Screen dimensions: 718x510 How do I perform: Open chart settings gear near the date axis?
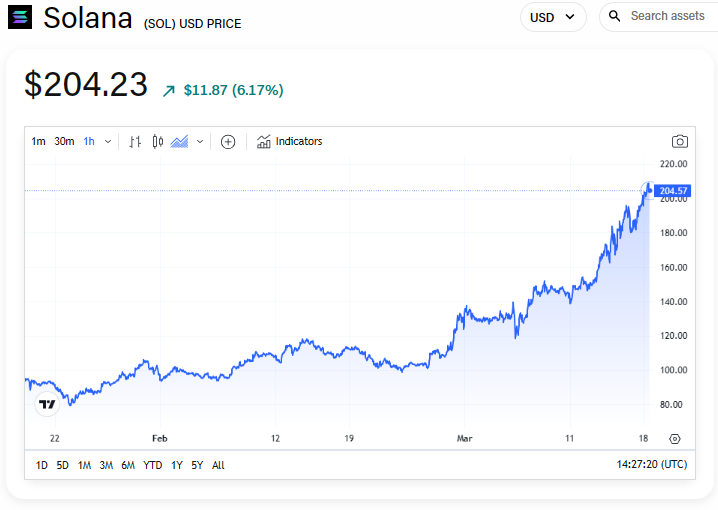tap(675, 439)
